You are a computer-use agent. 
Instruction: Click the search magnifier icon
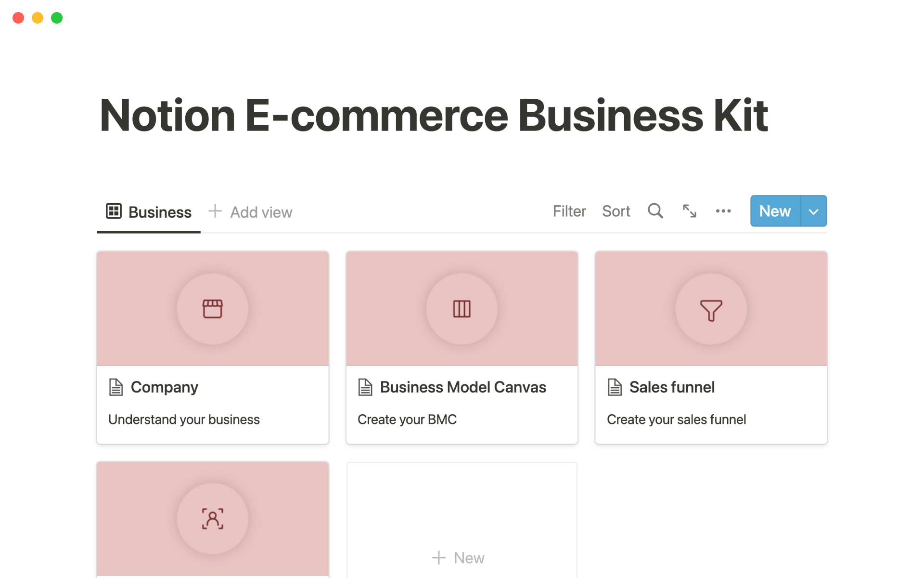point(655,211)
